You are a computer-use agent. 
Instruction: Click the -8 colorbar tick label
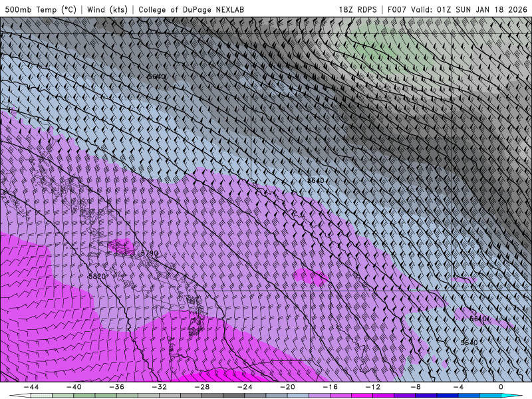coord(416,387)
